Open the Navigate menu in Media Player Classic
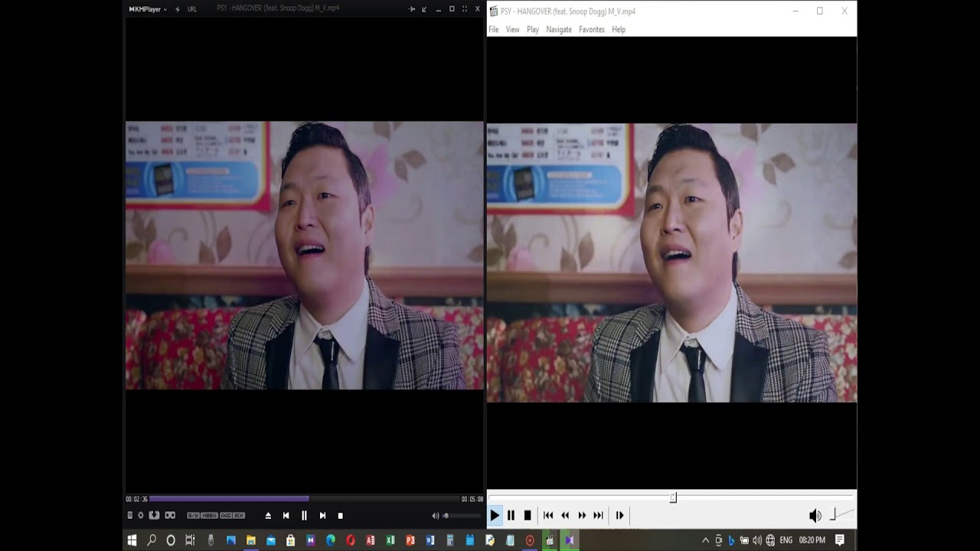Screen dimensions: 980x551 [559, 29]
